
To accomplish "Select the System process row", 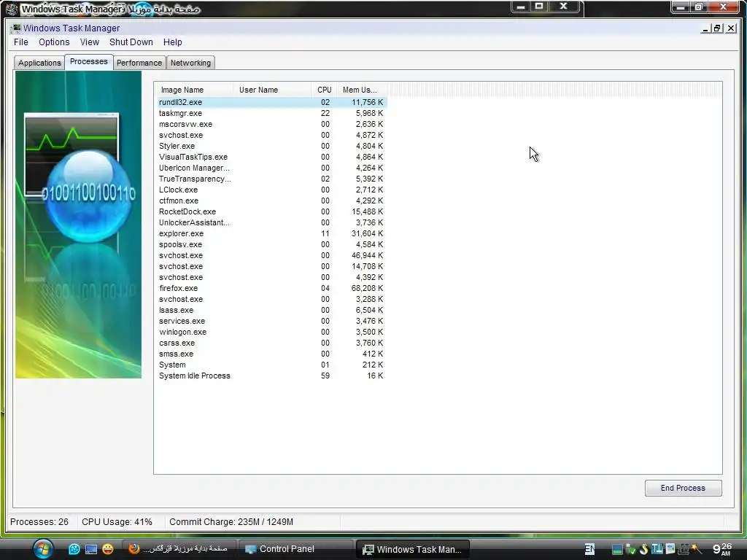I will tap(272, 365).
